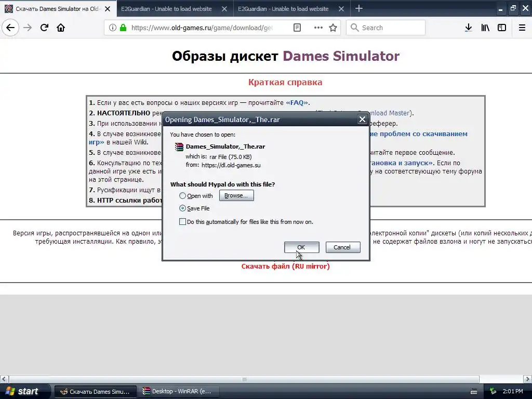This screenshot has width=532, height=399.
Task: Check Do this automatically for files
Action: [x=182, y=222]
